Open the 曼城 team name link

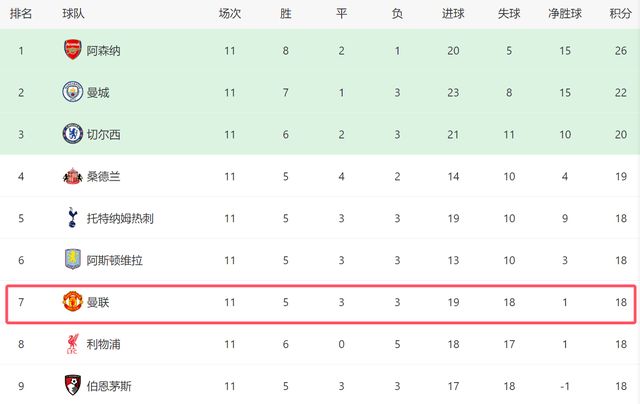pos(98,92)
